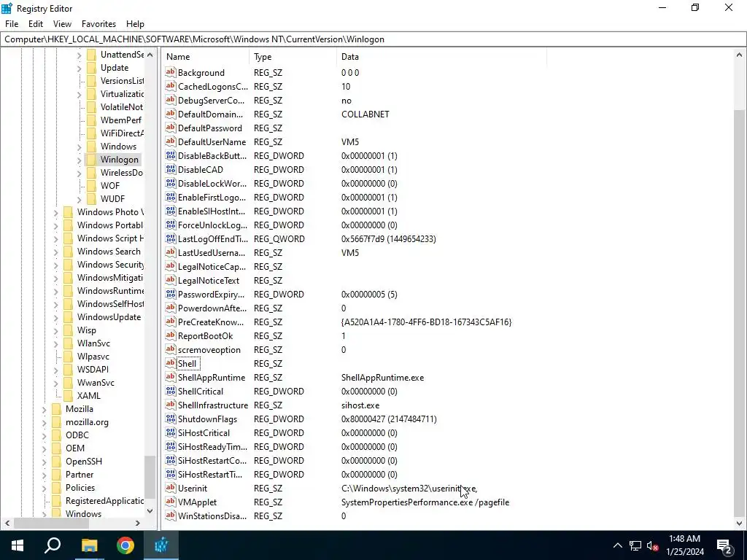
Task: Open the Windows Start menu
Action: [x=18, y=545]
